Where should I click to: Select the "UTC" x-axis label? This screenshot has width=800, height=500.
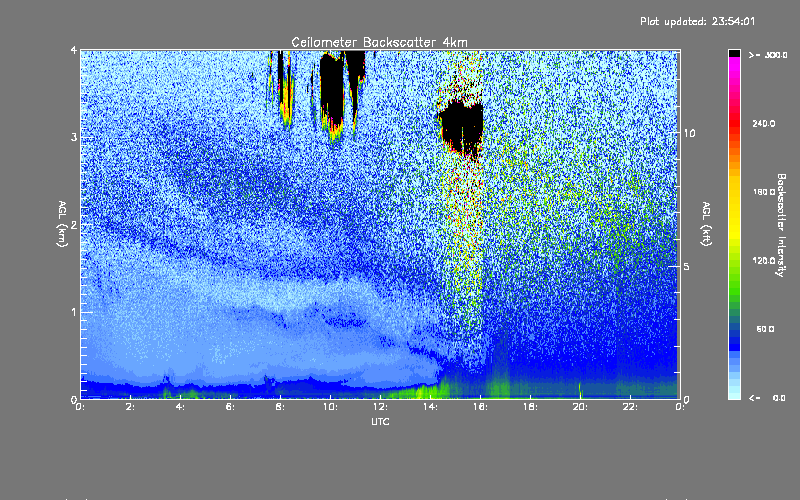coord(380,422)
